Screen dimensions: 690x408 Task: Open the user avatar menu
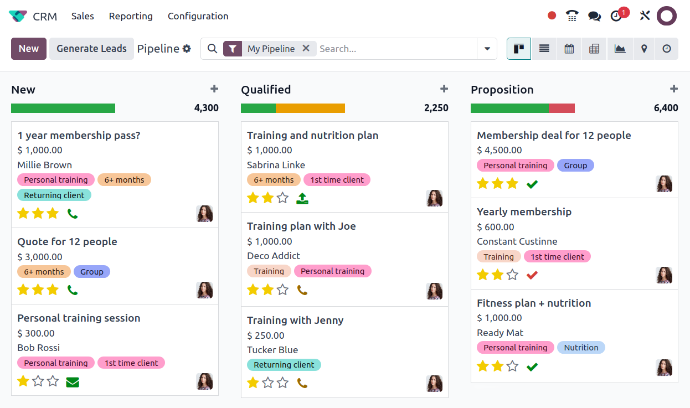[x=667, y=16]
